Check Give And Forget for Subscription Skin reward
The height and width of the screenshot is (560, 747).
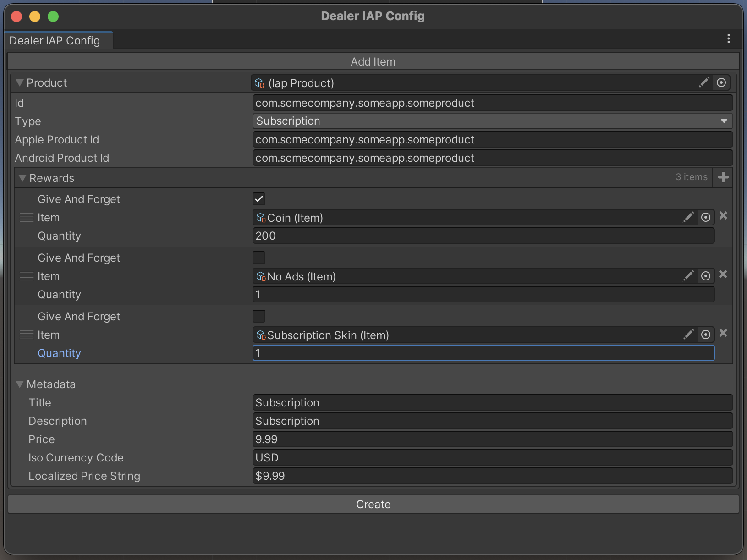(x=259, y=316)
